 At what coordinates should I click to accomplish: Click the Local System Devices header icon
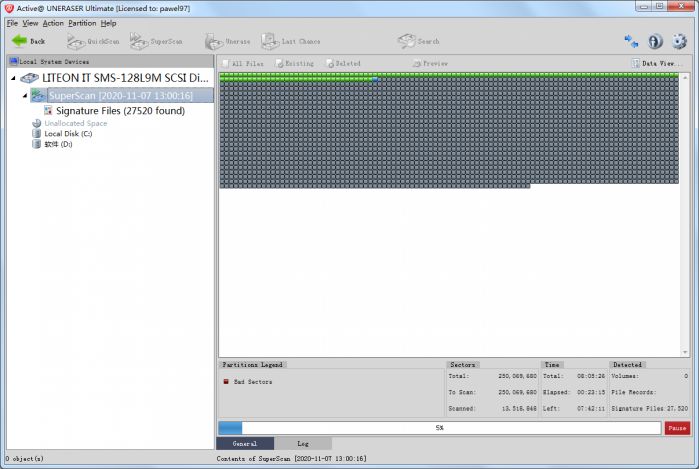(x=13, y=62)
